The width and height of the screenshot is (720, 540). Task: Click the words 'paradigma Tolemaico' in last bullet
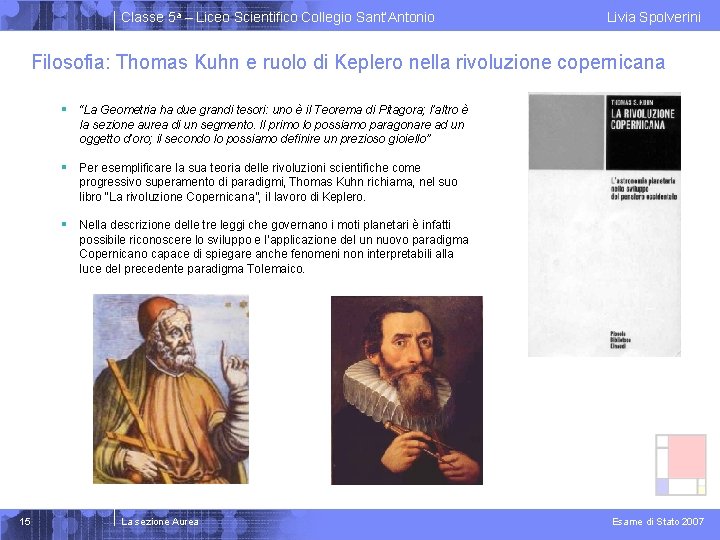coord(245,269)
